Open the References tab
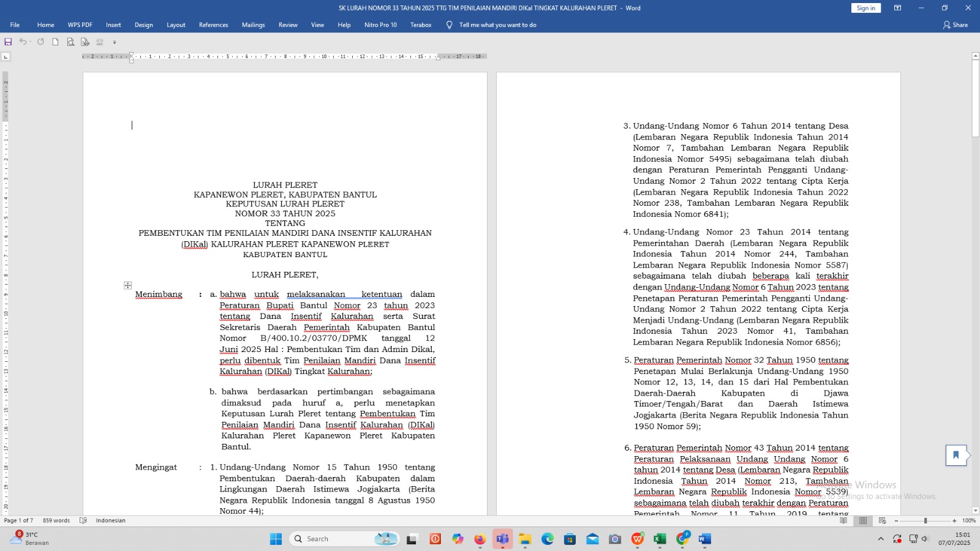The width and height of the screenshot is (980, 551). [x=214, y=25]
